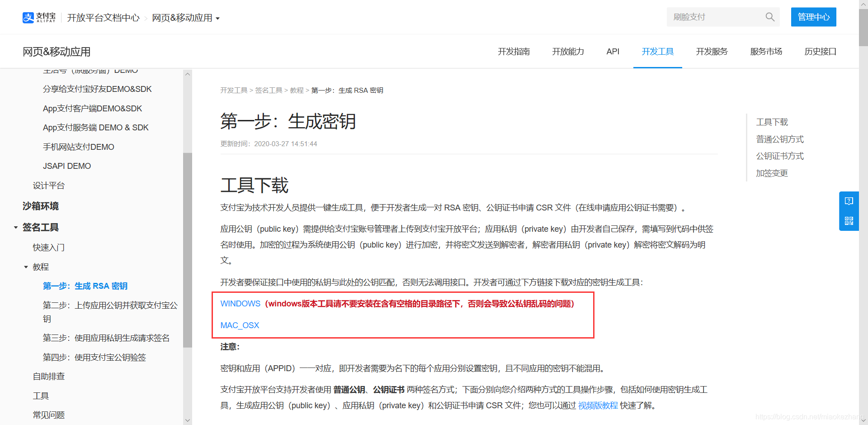The image size is (868, 425).
Task: Download the MAC_OSX key tool
Action: point(240,325)
